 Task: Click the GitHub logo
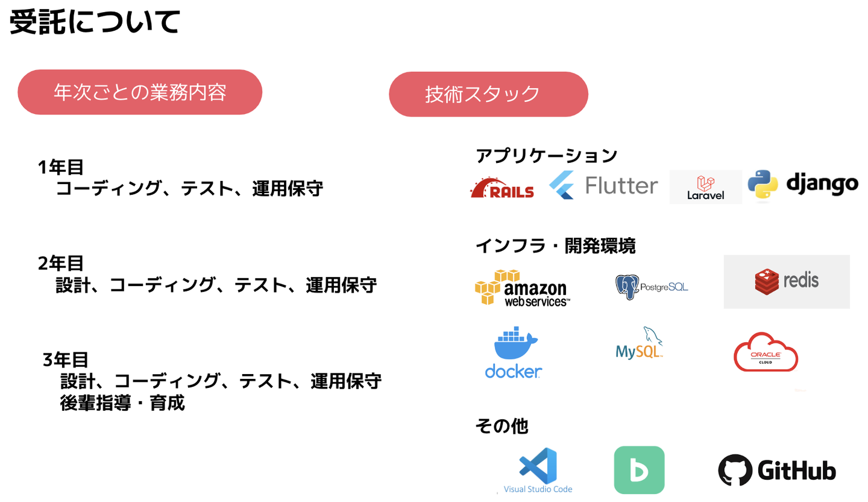[x=776, y=471]
